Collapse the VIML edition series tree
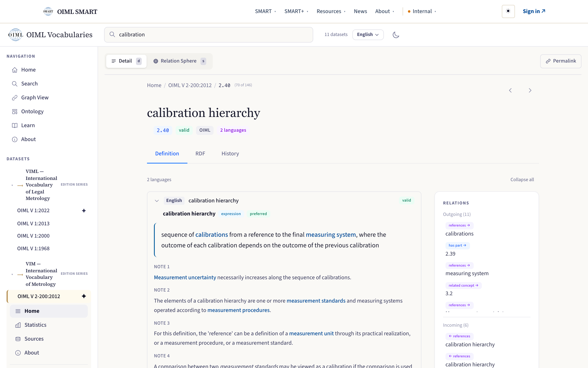 click(x=12, y=185)
